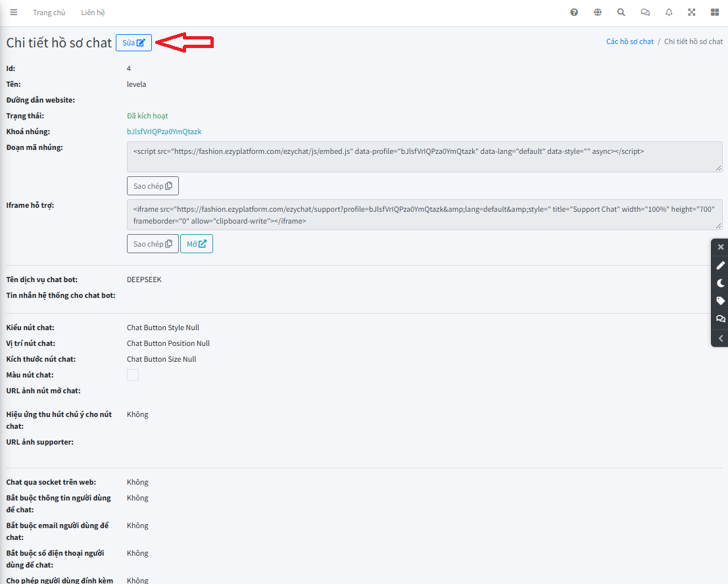Click the Chi tiết hồ sơ chat page heading
The image size is (728, 584).
(59, 43)
